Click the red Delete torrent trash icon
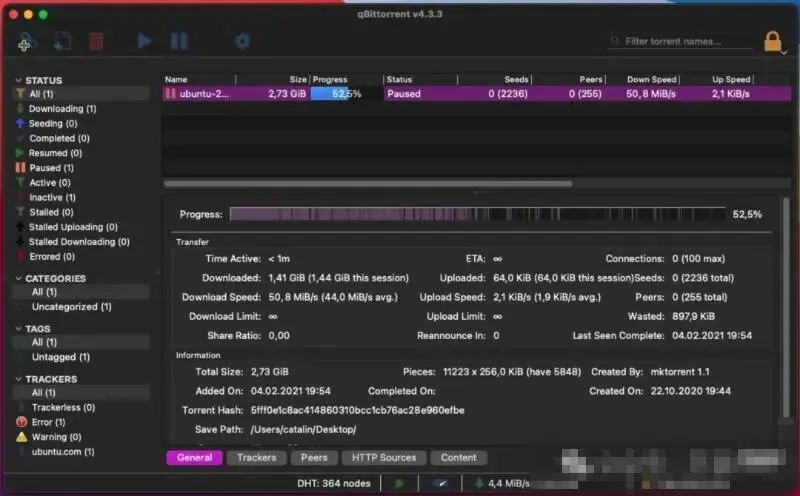Image resolution: width=800 pixels, height=496 pixels. click(x=96, y=42)
